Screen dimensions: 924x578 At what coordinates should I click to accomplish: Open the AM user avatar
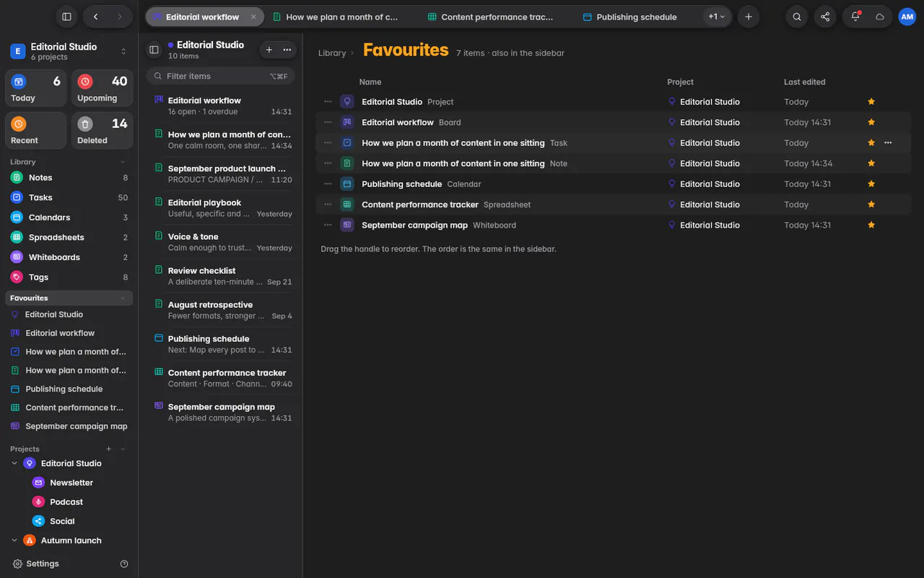click(x=907, y=17)
